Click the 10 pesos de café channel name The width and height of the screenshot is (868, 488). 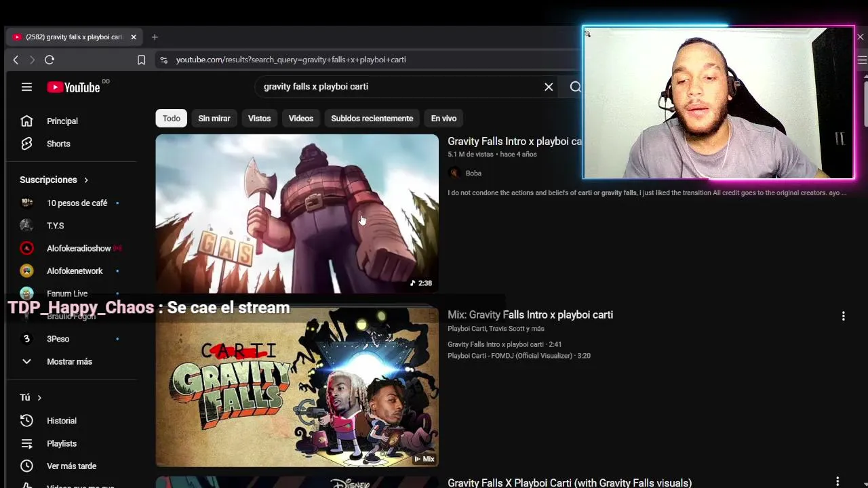pos(77,203)
